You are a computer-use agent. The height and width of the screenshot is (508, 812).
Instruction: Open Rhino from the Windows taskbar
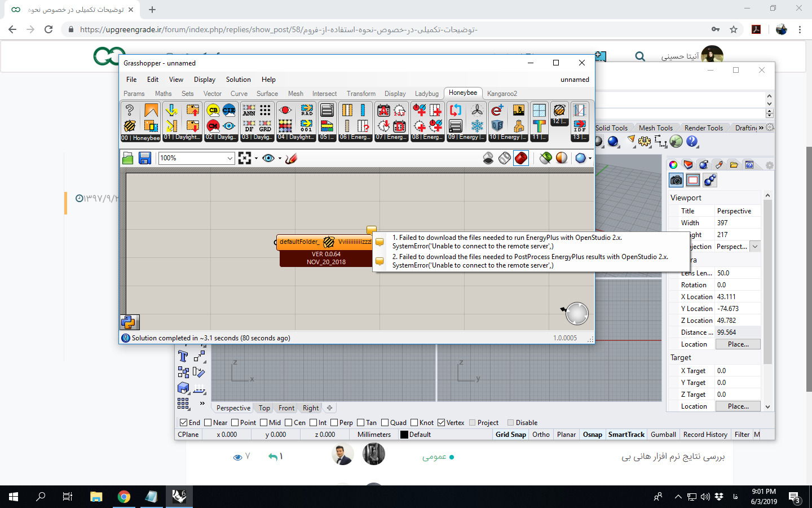pos(179,497)
